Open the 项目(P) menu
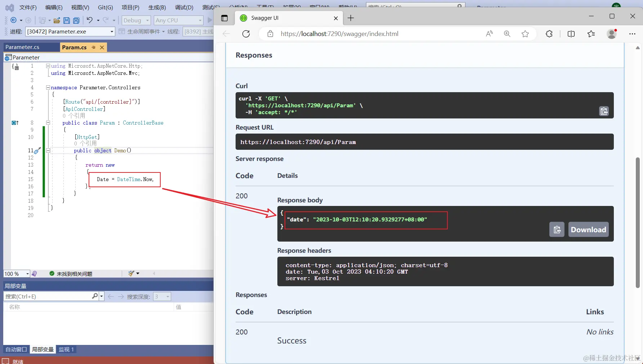The width and height of the screenshot is (643, 364). pyautogui.click(x=130, y=7)
